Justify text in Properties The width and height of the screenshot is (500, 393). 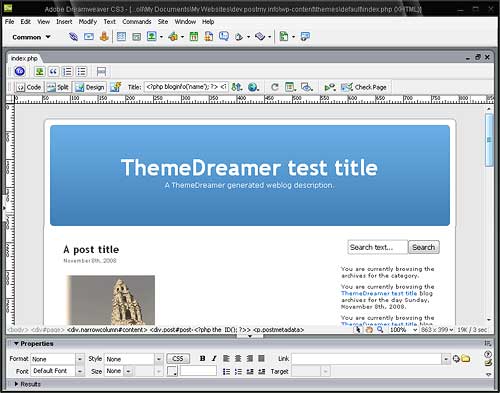[261, 359]
